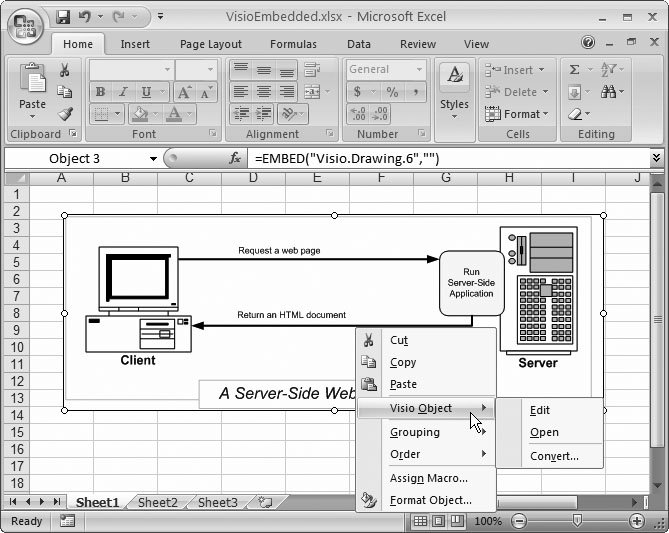Expand the Name Box dropdown
This screenshot has width=669, height=533.
tap(153, 159)
